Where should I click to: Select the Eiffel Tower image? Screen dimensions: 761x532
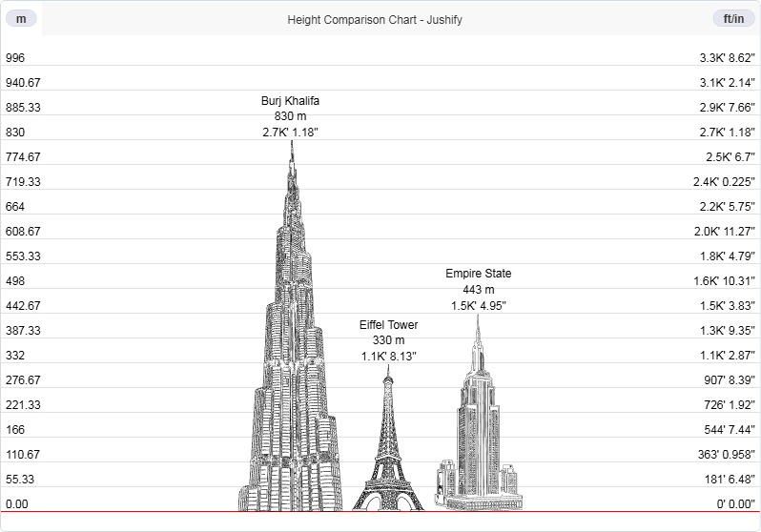(388, 438)
